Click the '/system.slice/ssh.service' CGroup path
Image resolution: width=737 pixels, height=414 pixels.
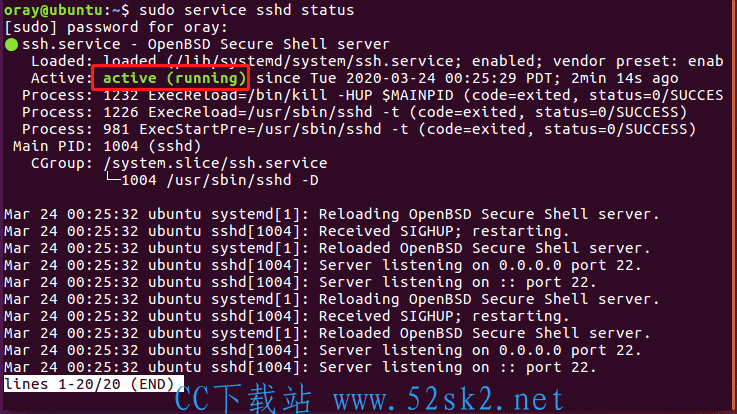pyautogui.click(x=215, y=163)
